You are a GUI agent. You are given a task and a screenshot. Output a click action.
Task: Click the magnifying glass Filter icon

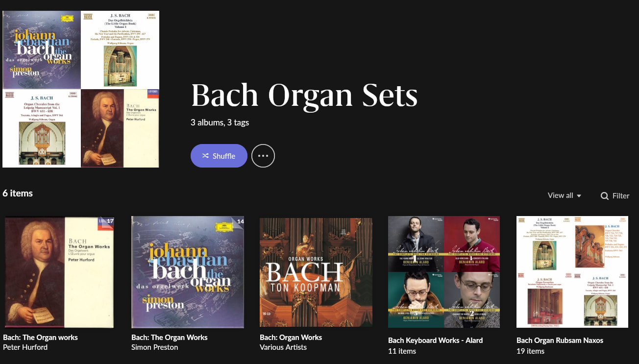pos(605,196)
